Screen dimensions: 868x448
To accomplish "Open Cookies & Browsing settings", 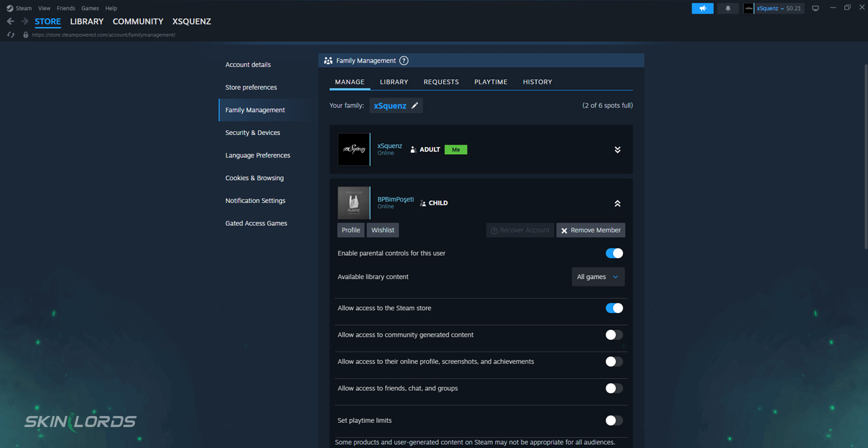I will 254,178.
